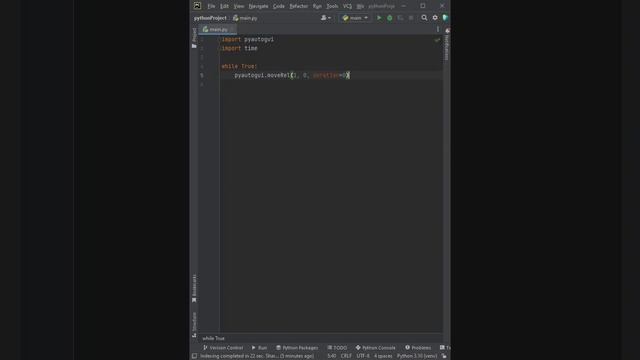Viewport: 640px width, 360px height.
Task: Open the main run configuration dropdown
Action: 355,18
